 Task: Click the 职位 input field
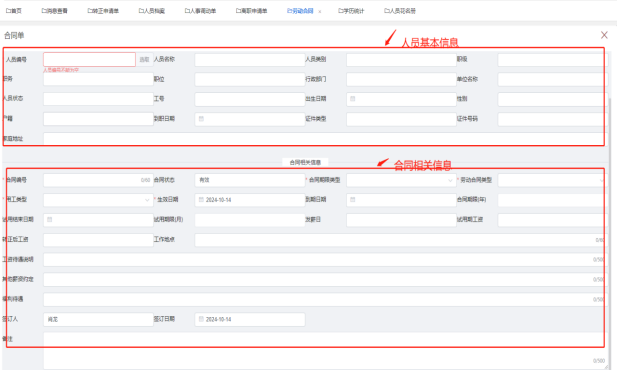point(250,79)
